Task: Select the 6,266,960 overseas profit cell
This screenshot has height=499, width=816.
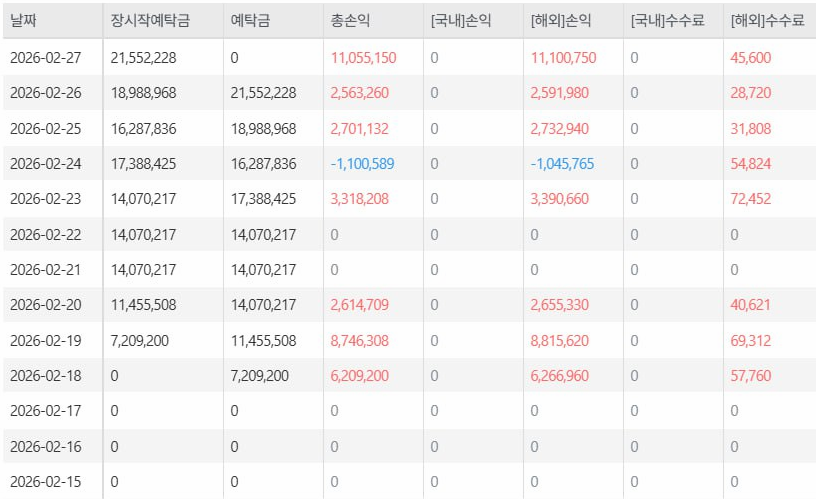Action: [x=563, y=376]
